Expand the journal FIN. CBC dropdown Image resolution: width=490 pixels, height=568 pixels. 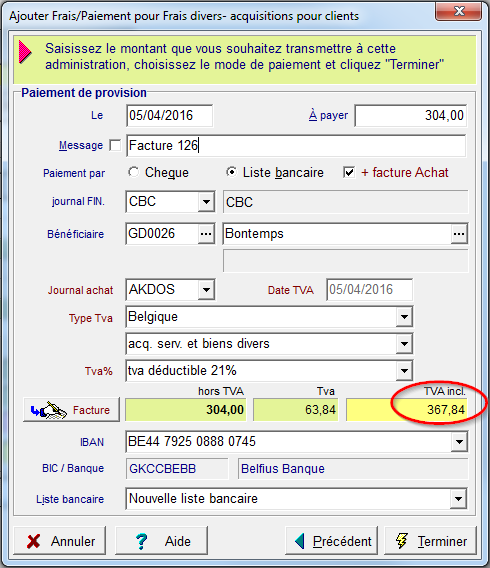coord(206,201)
